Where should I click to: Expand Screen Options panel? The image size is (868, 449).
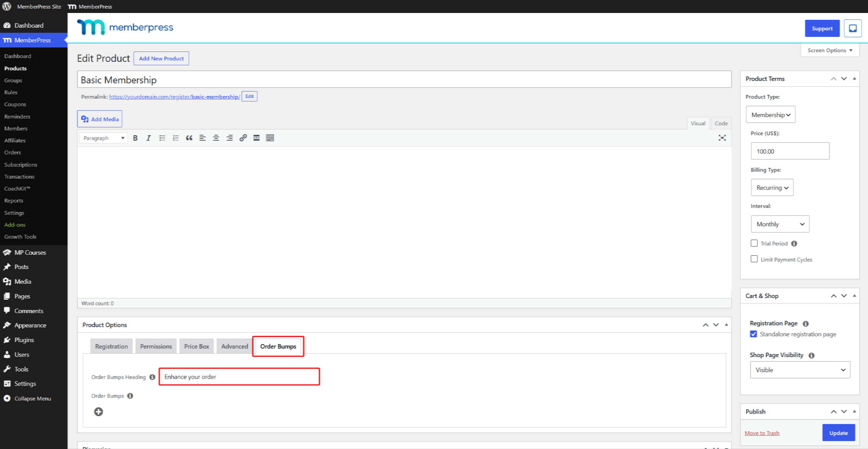pos(830,50)
